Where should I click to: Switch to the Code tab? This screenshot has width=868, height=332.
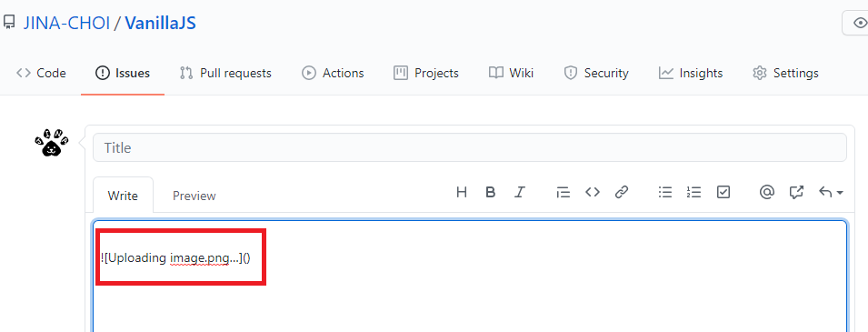41,73
